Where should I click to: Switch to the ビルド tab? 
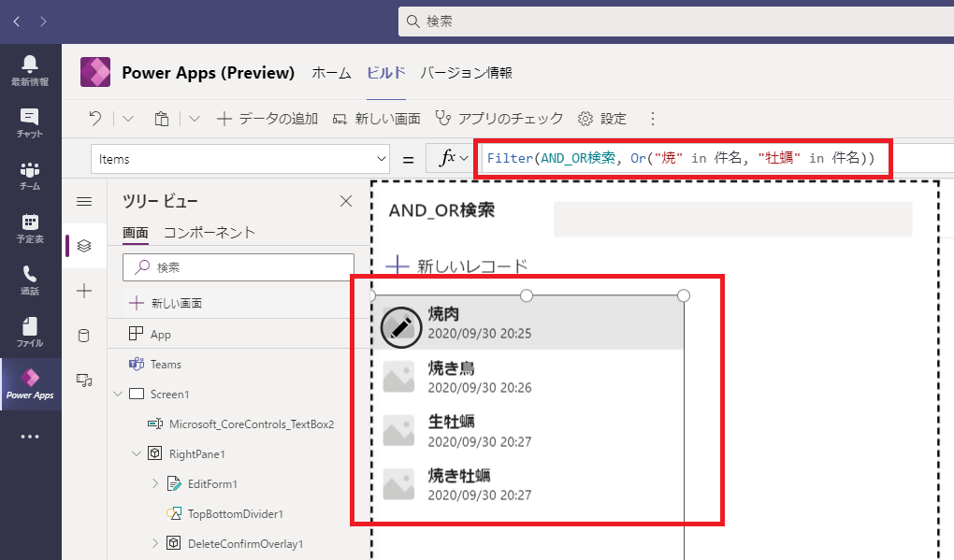tap(385, 72)
